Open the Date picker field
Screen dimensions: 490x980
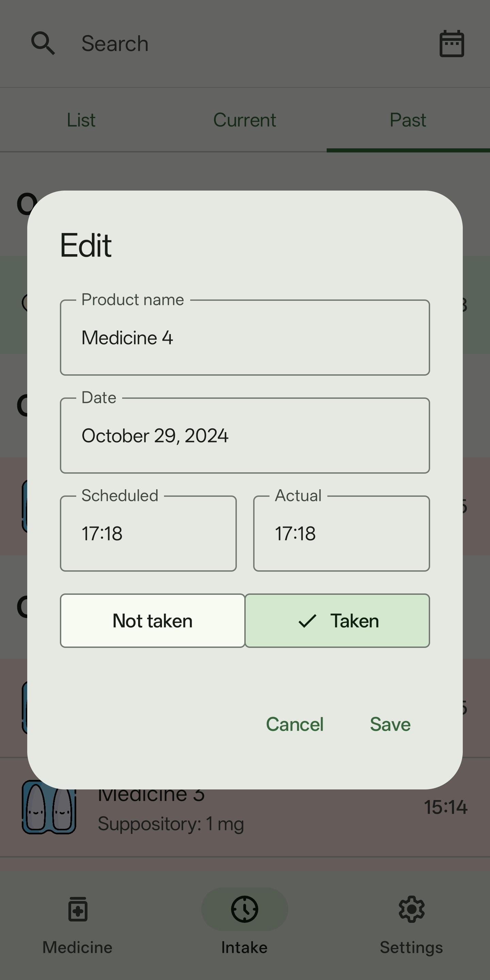(x=245, y=436)
